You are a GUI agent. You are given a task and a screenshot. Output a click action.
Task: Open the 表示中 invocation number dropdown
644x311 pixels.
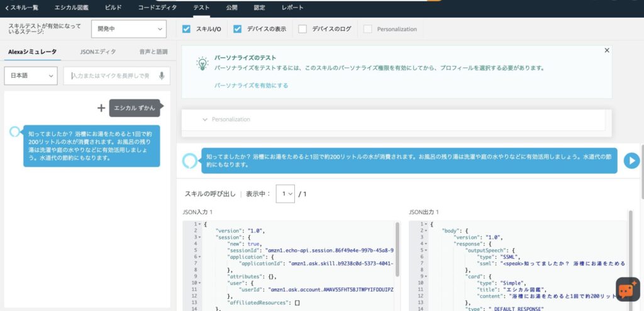click(x=285, y=194)
